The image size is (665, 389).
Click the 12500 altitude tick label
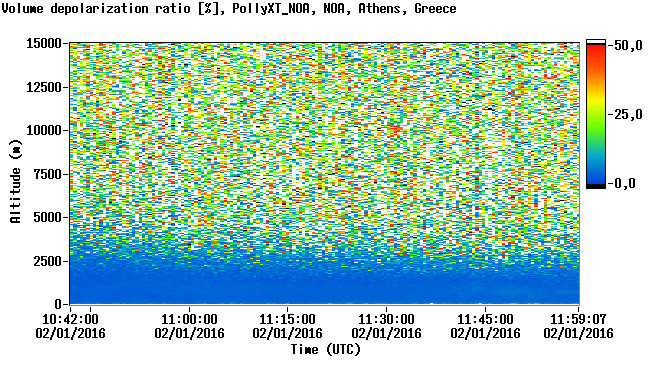point(44,87)
